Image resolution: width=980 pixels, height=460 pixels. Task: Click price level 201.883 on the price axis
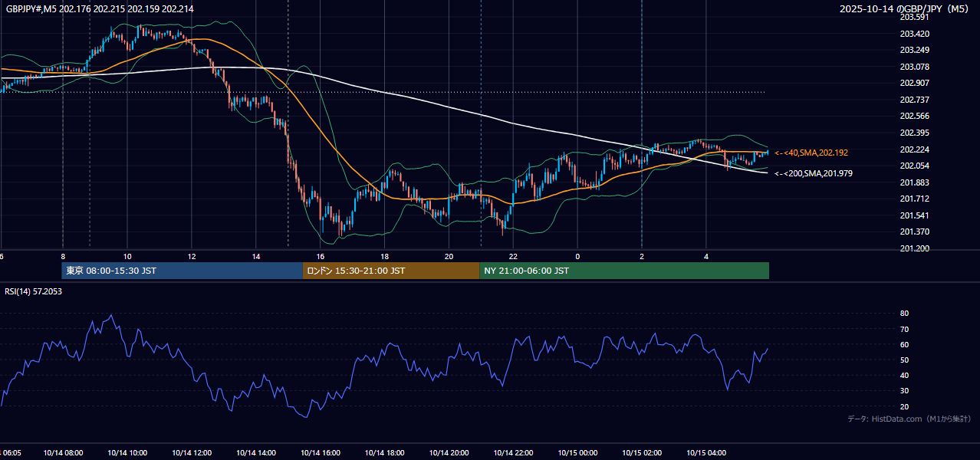pyautogui.click(x=914, y=182)
